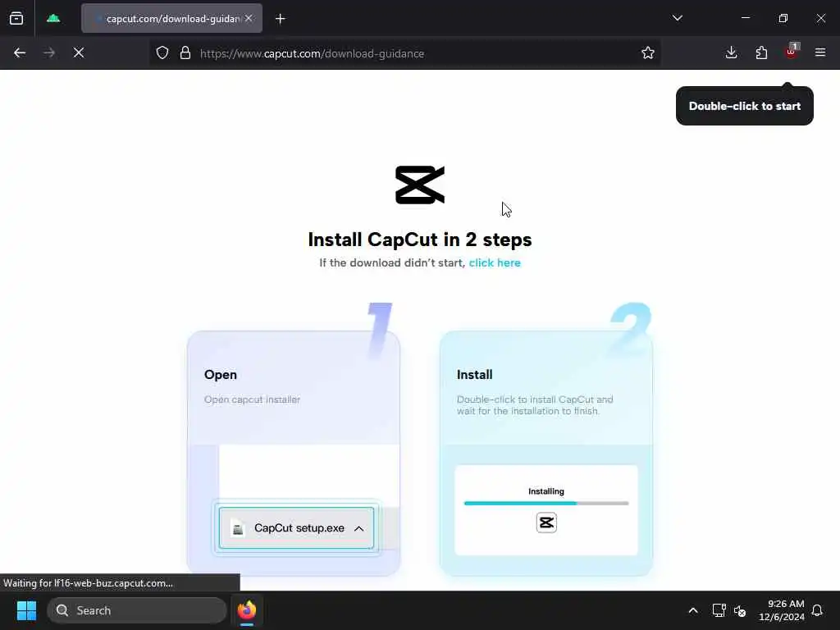The height and width of the screenshot is (630, 840).
Task: Open the notifications bell icon
Action: coord(817,610)
